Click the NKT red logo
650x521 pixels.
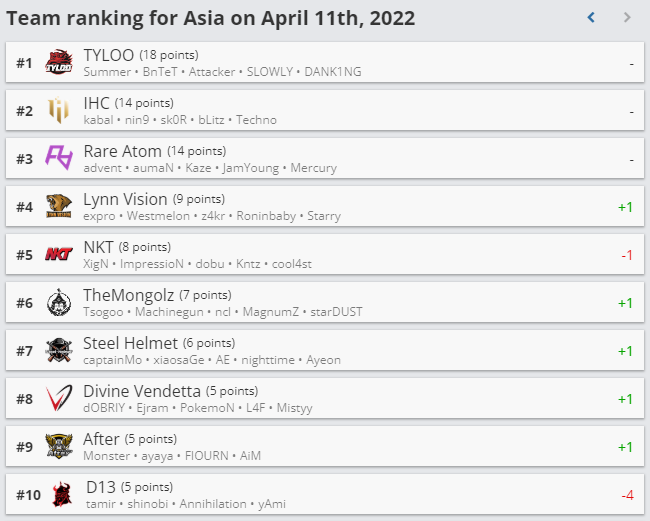(x=59, y=254)
